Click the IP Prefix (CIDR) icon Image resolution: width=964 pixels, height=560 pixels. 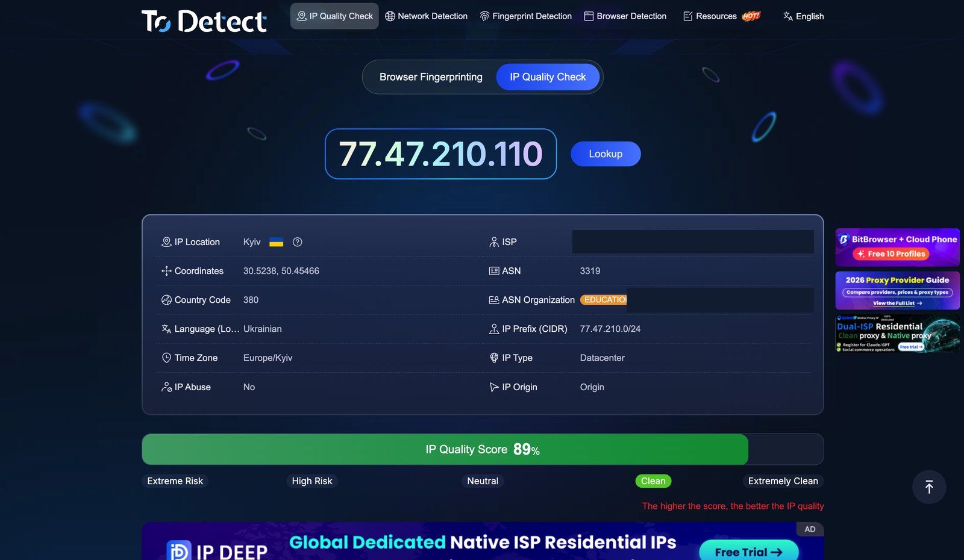point(494,329)
